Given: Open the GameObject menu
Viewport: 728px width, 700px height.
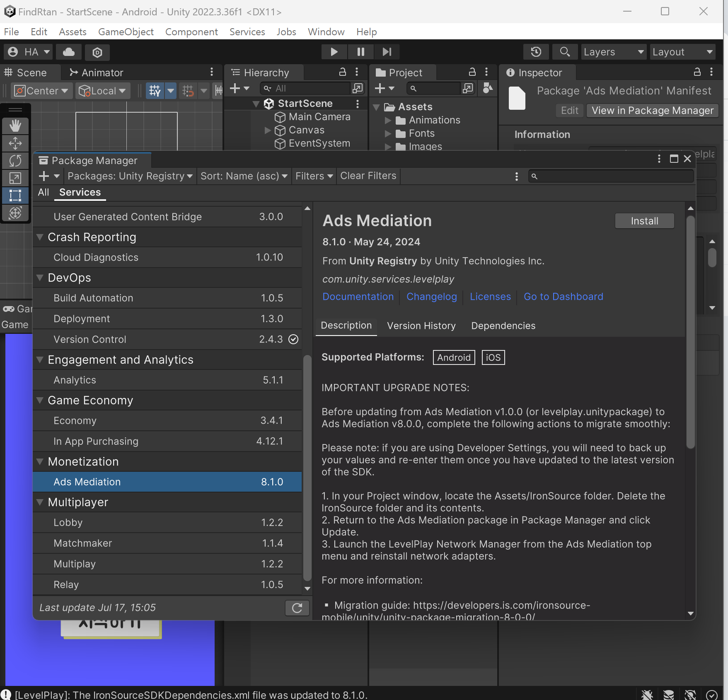Looking at the screenshot, I should (x=126, y=32).
